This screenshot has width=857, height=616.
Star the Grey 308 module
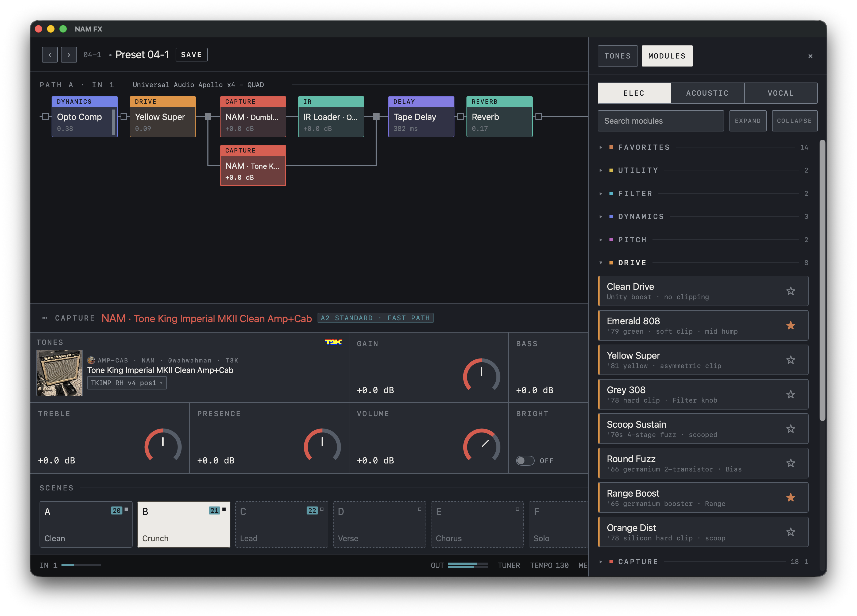point(790,395)
